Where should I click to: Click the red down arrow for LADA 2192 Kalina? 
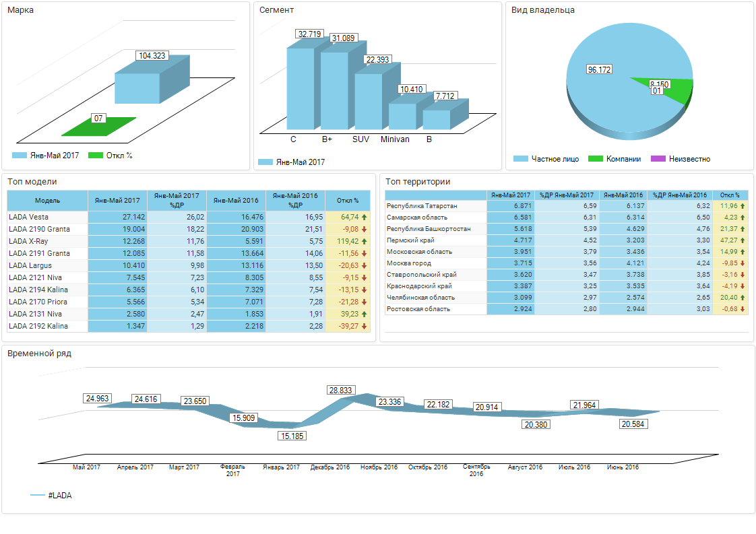pyautogui.click(x=364, y=327)
